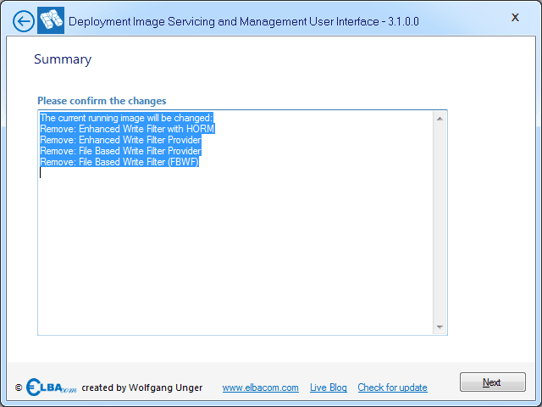Image resolution: width=542 pixels, height=407 pixels.
Task: Click the line 'Remove: File Based Write Filter (FBWF)'
Action: point(120,162)
